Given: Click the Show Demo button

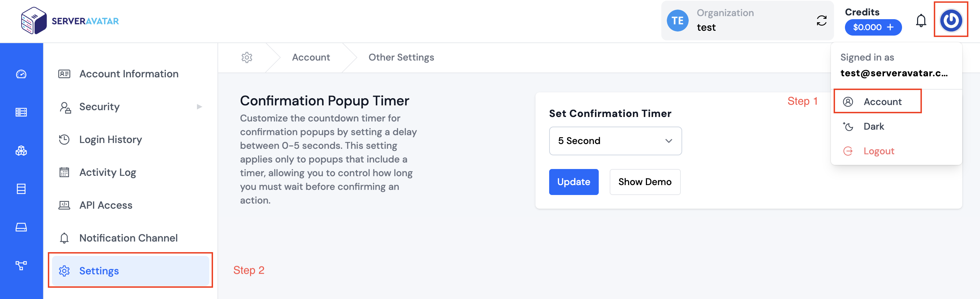Looking at the screenshot, I should pos(645,182).
